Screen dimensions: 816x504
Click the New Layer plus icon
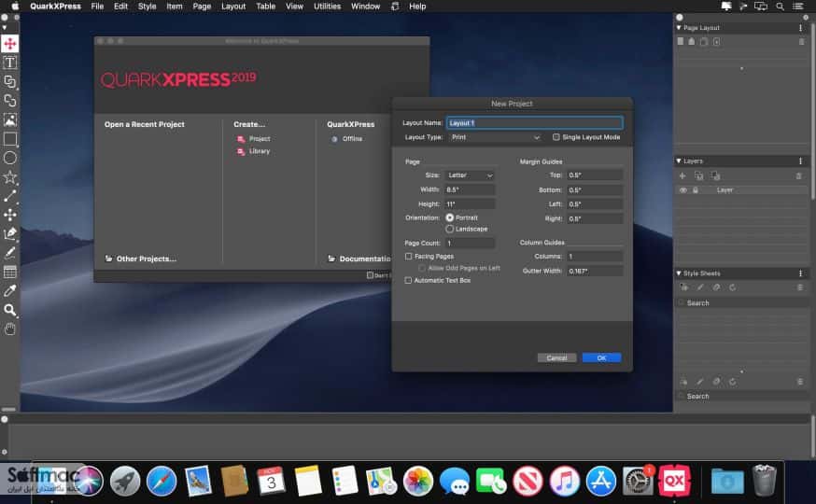(682, 175)
